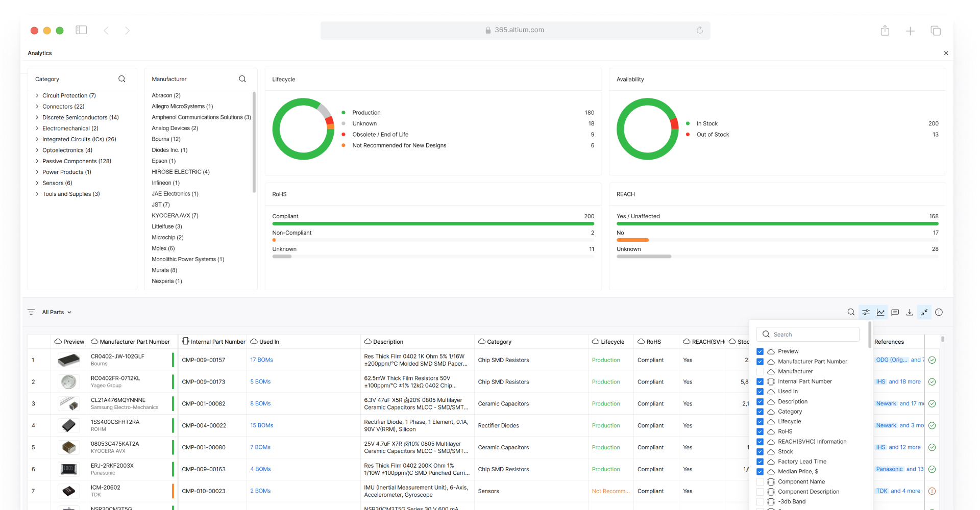Click green status check in row 1
Viewport: 980px width, 510px height.
[932, 360]
